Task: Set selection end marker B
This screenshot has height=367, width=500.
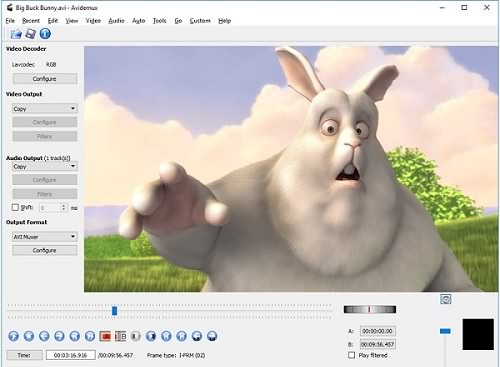Action: [120, 336]
